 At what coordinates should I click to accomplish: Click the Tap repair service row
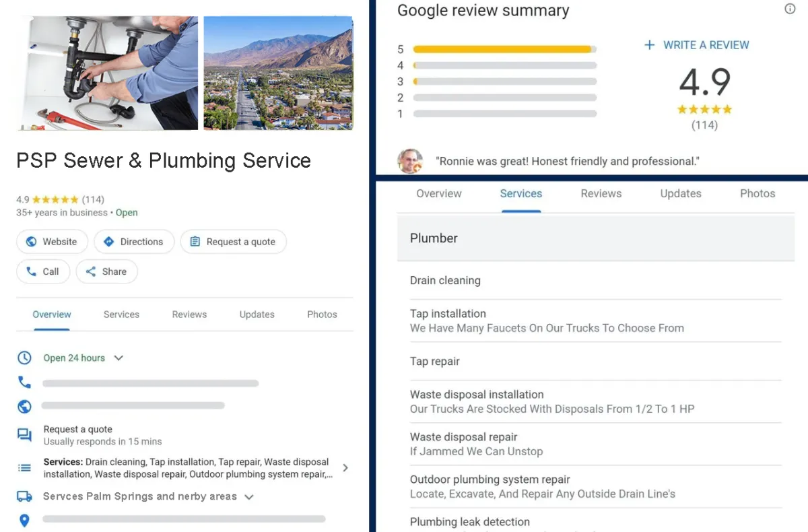(x=596, y=362)
